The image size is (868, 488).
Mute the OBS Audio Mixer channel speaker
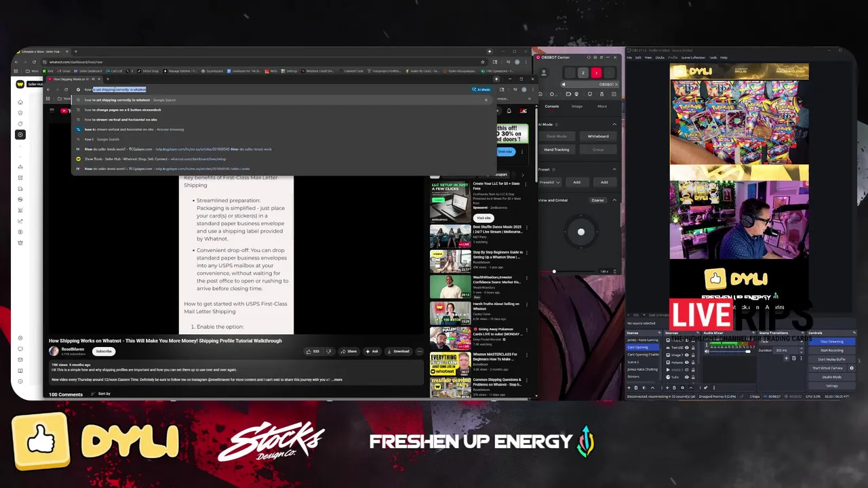707,352
